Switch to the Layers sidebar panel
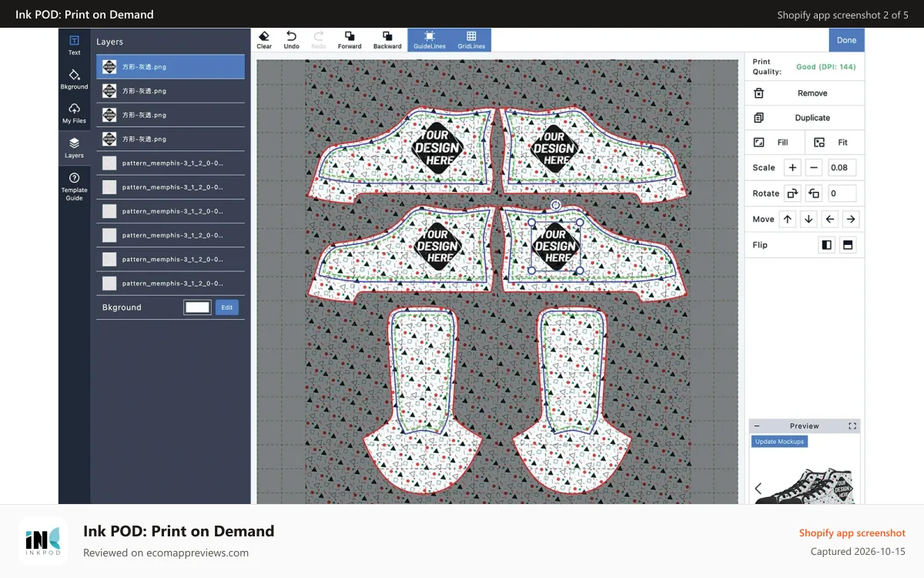Screen dimensions: 924x578 click(74, 147)
